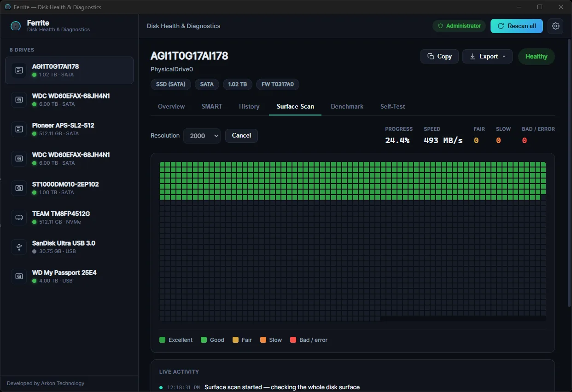The image size is (572, 392).
Task: Click the SanDisk Ultra USB icon
Action: pyautogui.click(x=19, y=247)
